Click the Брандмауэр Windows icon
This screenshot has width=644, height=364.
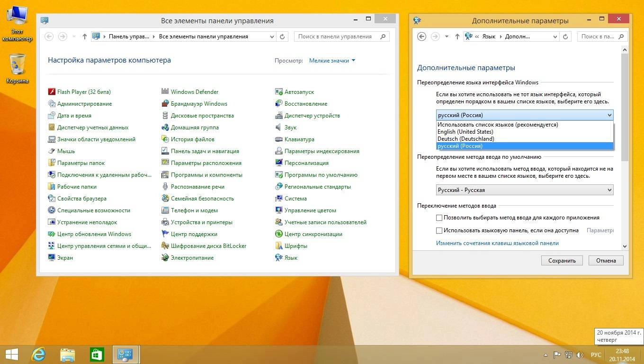point(165,104)
